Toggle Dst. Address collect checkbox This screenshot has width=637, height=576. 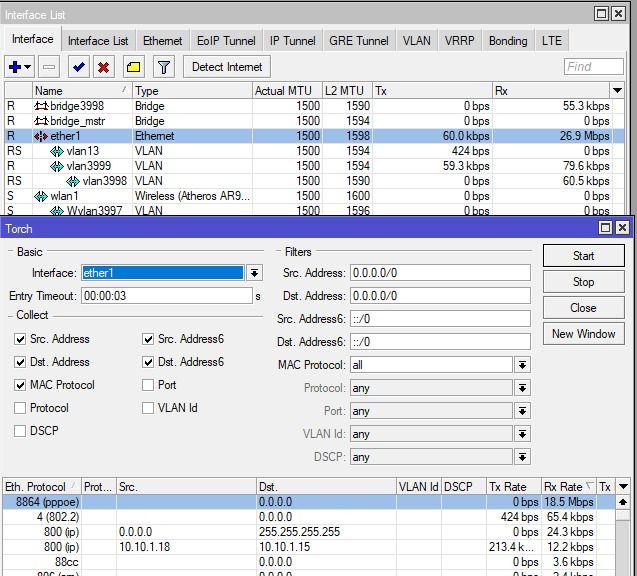20,362
